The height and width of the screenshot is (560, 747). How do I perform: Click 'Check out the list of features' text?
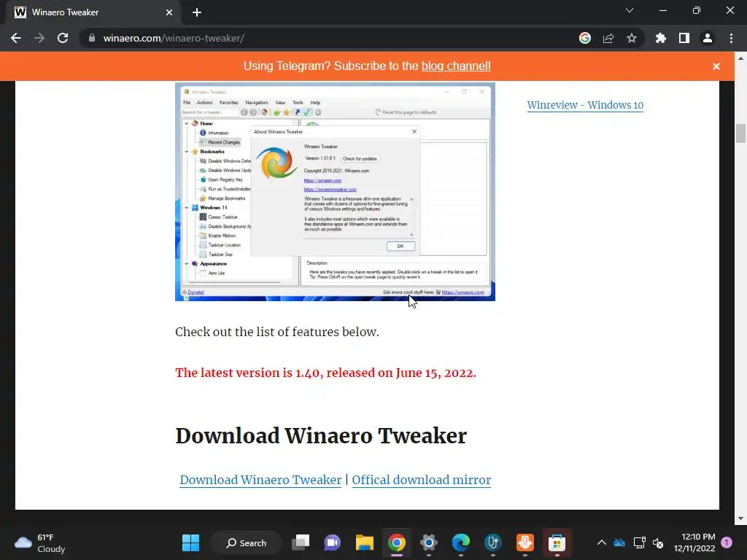coord(276,332)
